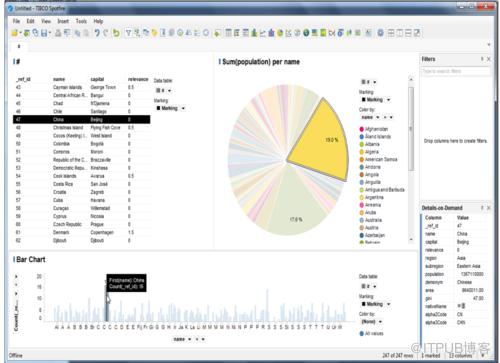The image size is (500, 363).
Task: Click the yellow tag icon in toolbar
Action: tap(154, 33)
